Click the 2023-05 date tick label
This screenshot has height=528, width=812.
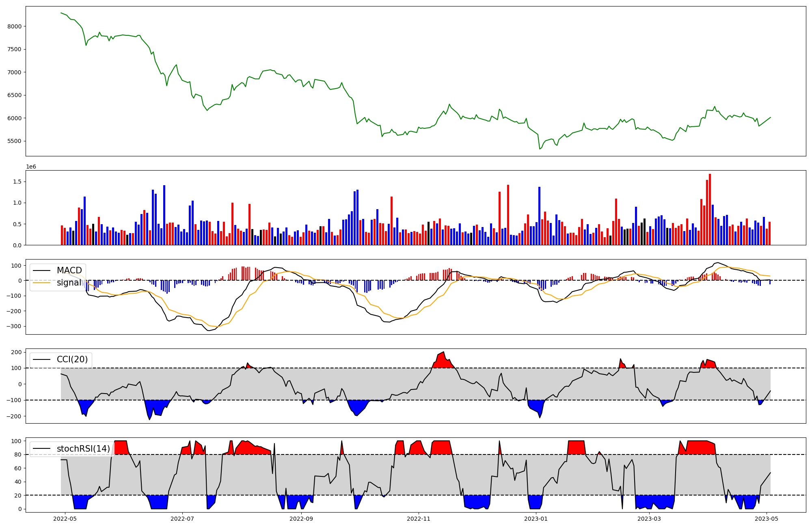[767, 519]
